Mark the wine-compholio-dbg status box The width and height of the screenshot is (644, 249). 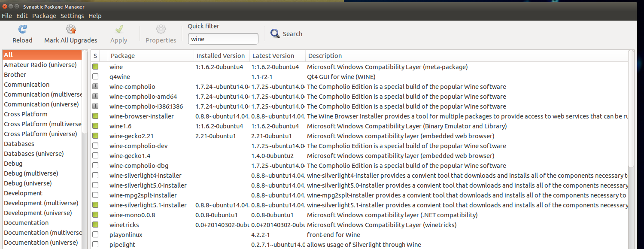coord(95,166)
